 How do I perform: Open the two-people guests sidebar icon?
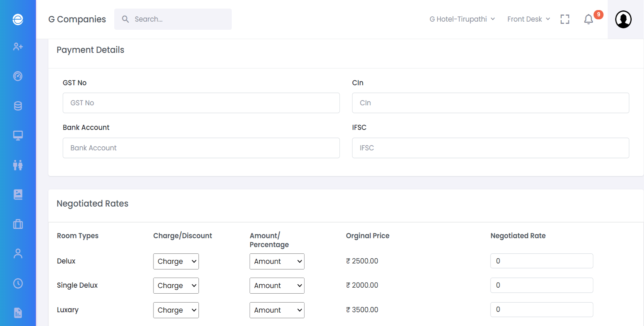(x=18, y=165)
